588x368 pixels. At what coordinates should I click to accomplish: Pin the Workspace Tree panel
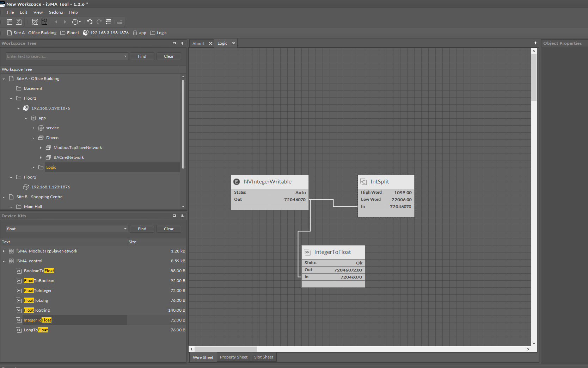point(182,43)
